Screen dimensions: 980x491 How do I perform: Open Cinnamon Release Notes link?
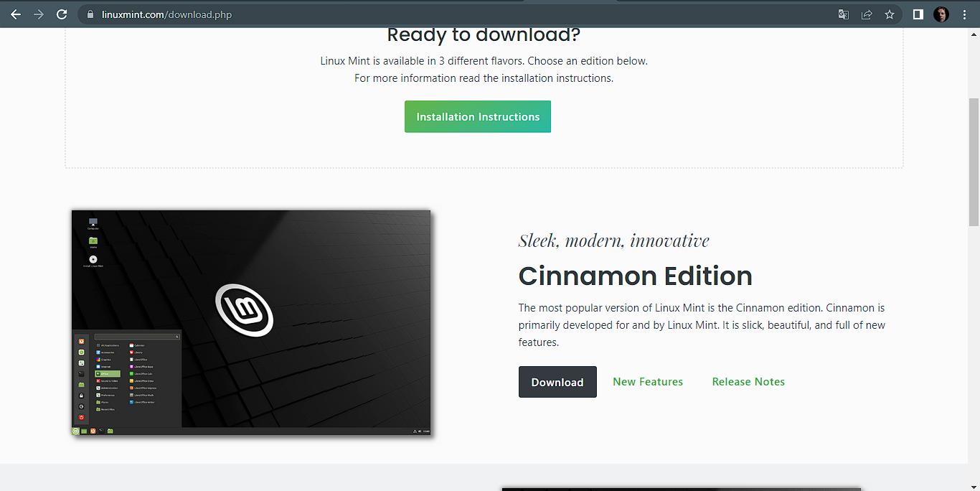click(748, 382)
